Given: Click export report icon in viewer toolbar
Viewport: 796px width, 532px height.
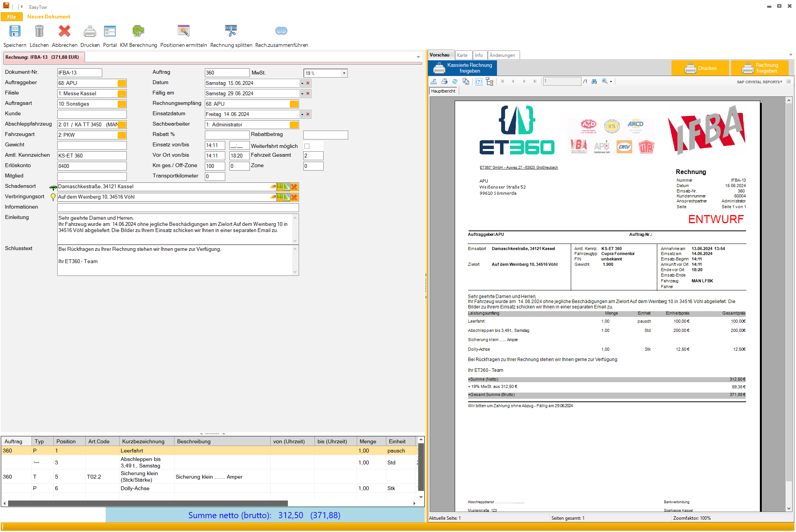Looking at the screenshot, I should coord(434,81).
